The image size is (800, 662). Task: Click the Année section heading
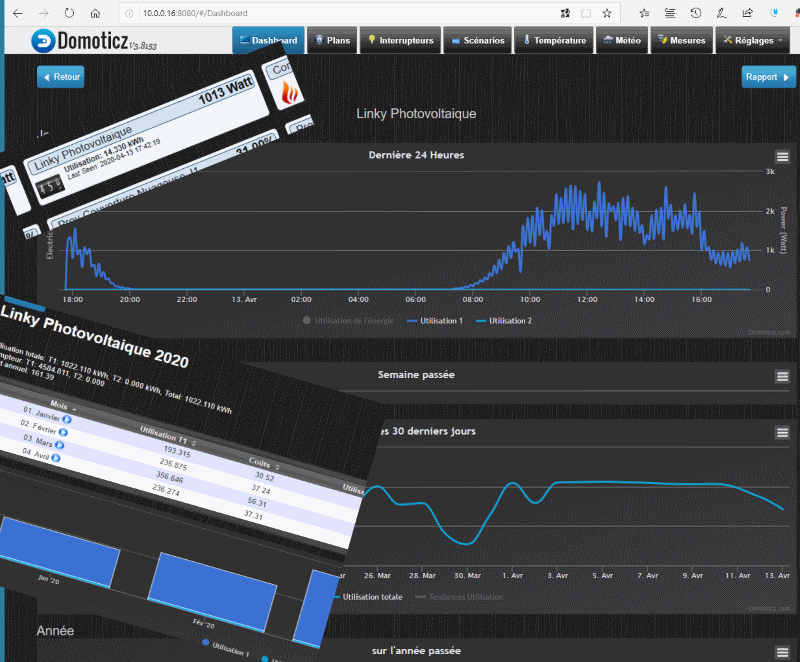coord(55,631)
